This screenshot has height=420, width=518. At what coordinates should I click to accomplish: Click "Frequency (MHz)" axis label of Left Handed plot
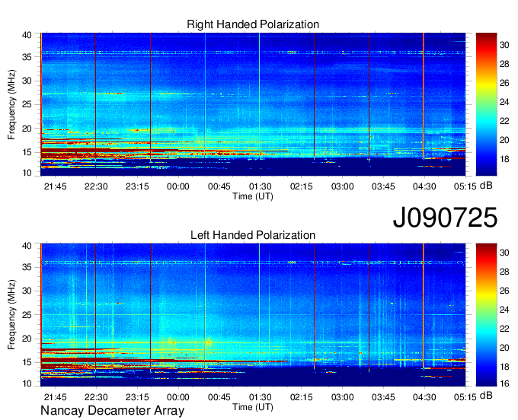coord(11,315)
